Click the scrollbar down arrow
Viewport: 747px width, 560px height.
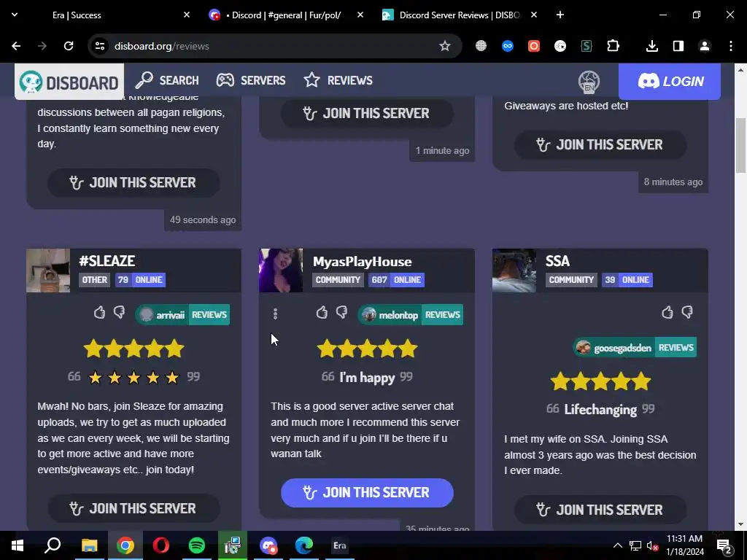(741, 524)
